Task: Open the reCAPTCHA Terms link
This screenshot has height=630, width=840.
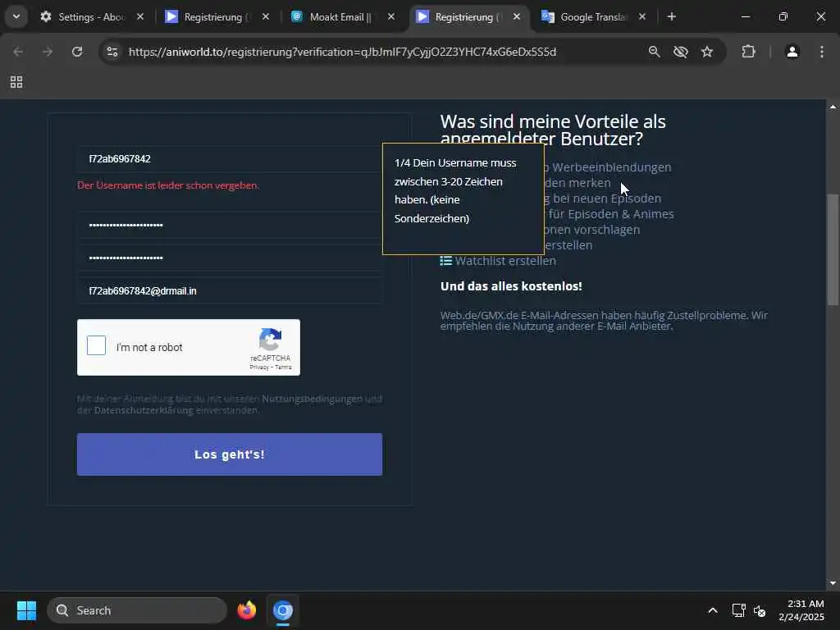Action: [283, 367]
